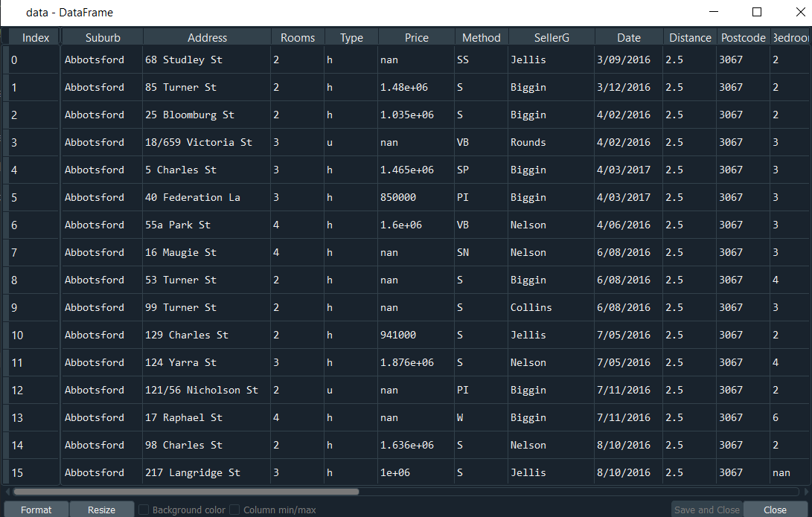Select the SellerG cell 'Collins'

coord(551,307)
